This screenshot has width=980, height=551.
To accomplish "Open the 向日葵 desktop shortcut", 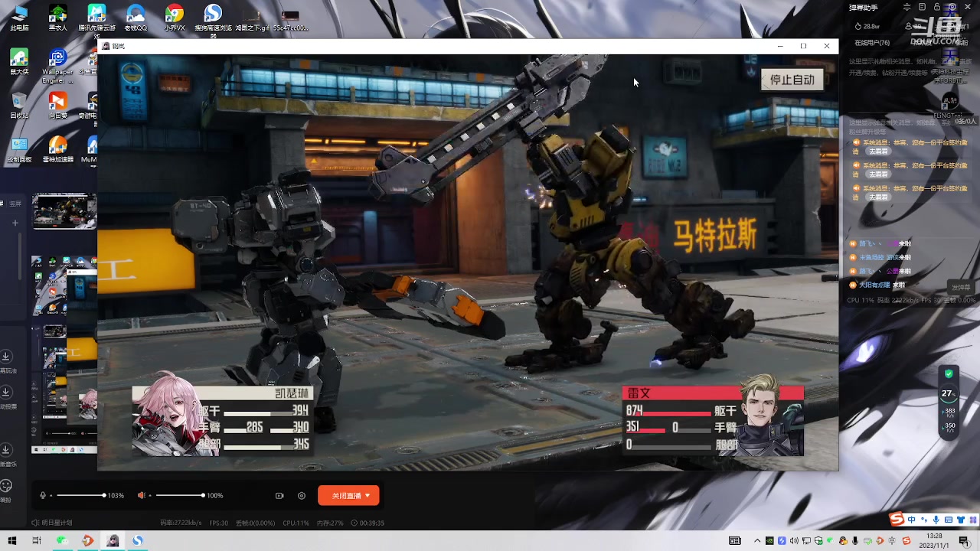I will pyautogui.click(x=57, y=106).
